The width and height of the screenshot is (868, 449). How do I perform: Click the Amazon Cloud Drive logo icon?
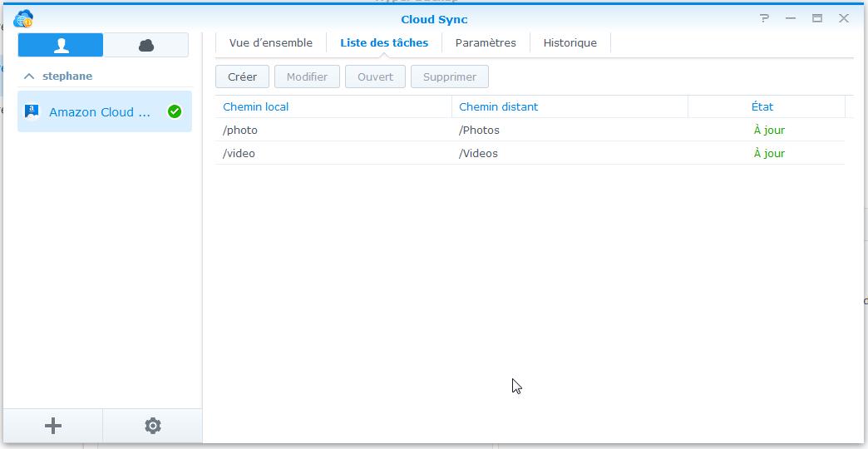[32, 111]
